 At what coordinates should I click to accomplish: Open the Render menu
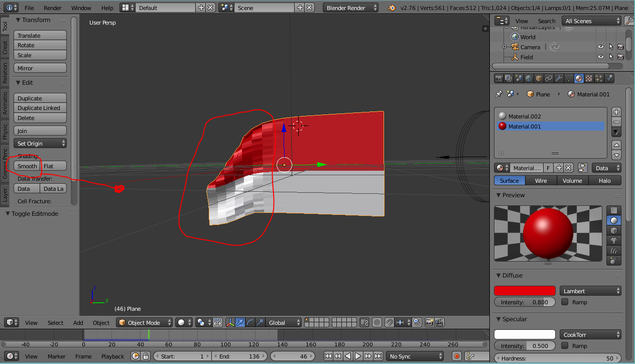[x=52, y=8]
